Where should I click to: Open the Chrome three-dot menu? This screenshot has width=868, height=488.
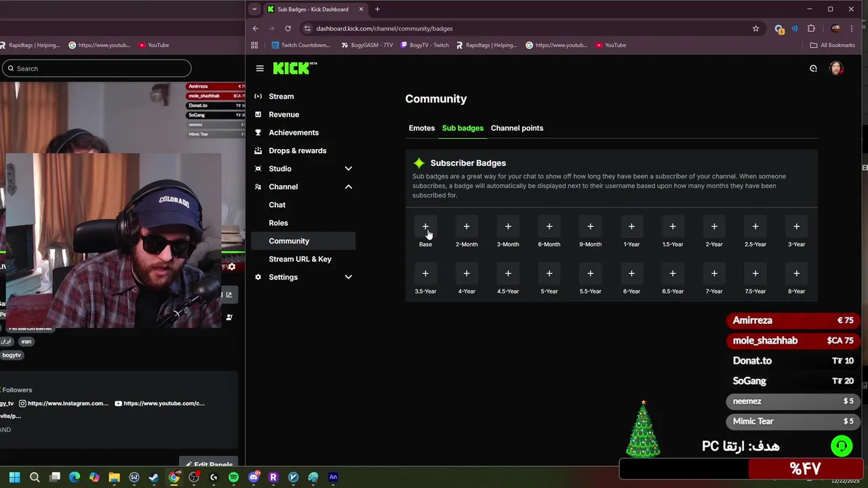[852, 28]
